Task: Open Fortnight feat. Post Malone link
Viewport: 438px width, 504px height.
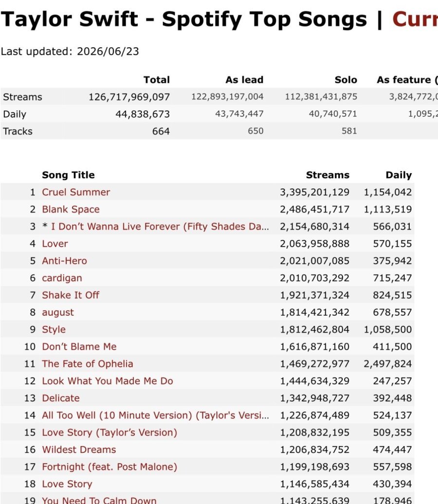Action: pyautogui.click(x=109, y=467)
